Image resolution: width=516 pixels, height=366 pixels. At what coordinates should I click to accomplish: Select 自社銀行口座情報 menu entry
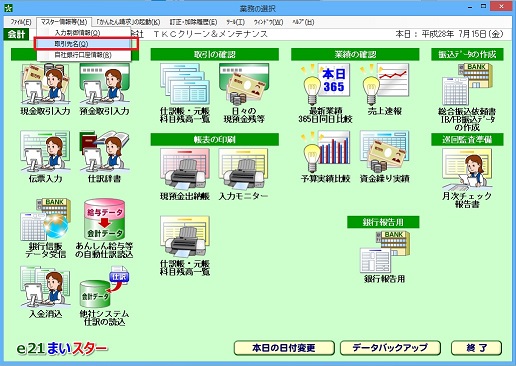pyautogui.click(x=84, y=55)
